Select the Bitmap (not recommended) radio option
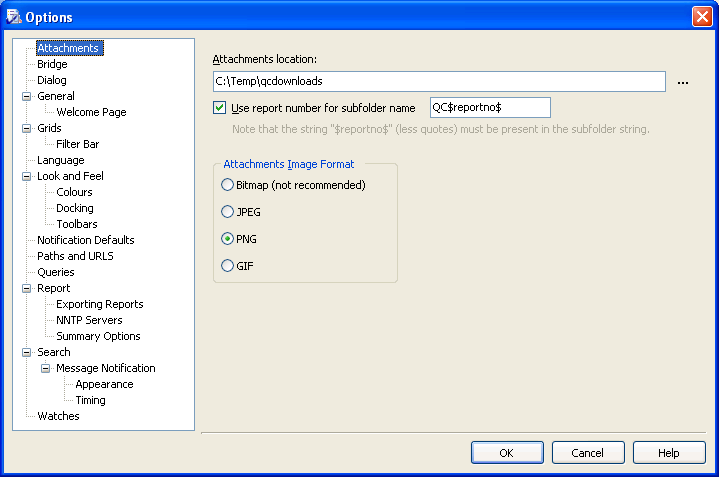Viewport: 719px width, 477px height. click(x=227, y=185)
